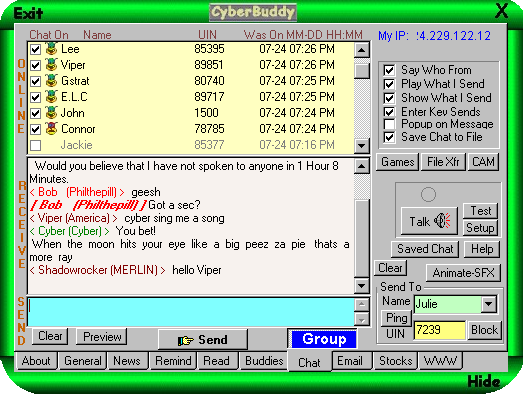This screenshot has width=523, height=394.
Task: Click the Help button
Action: tap(482, 249)
